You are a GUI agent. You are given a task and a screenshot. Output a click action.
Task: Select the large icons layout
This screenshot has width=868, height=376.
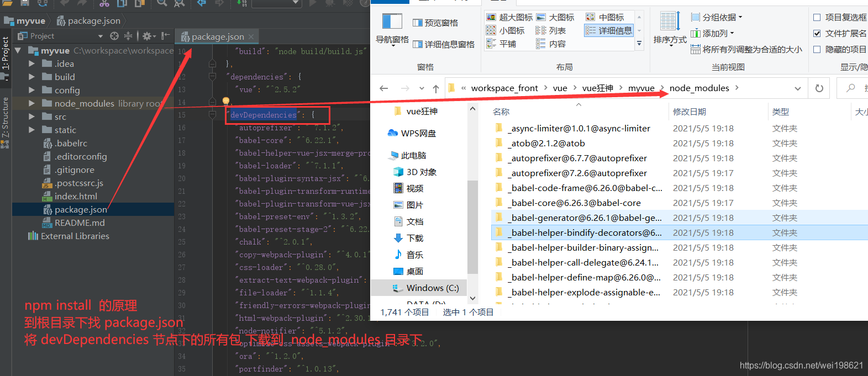[x=555, y=18]
